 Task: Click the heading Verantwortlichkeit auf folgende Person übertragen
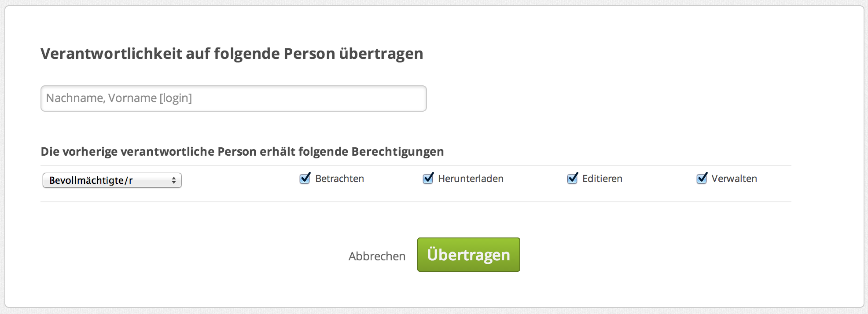tap(232, 54)
